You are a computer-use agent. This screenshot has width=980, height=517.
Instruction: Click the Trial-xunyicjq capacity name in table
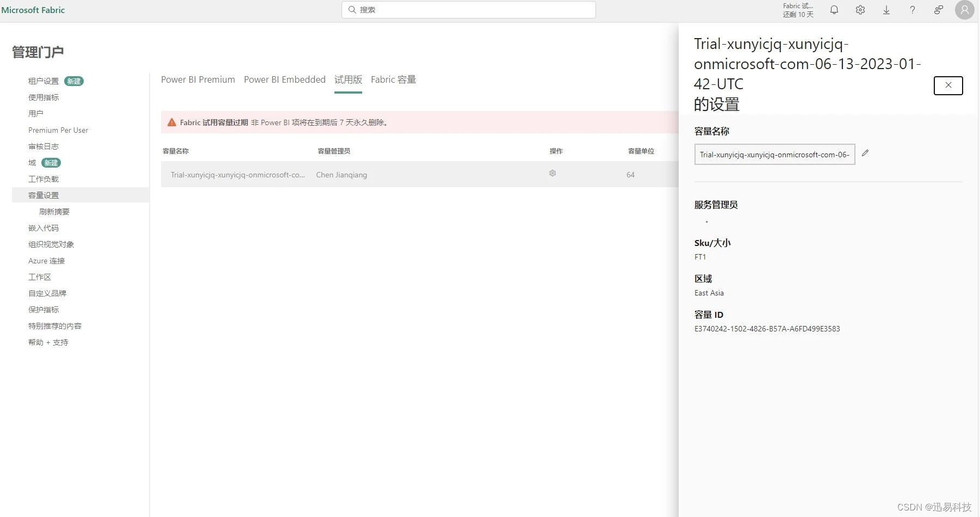[x=238, y=175]
